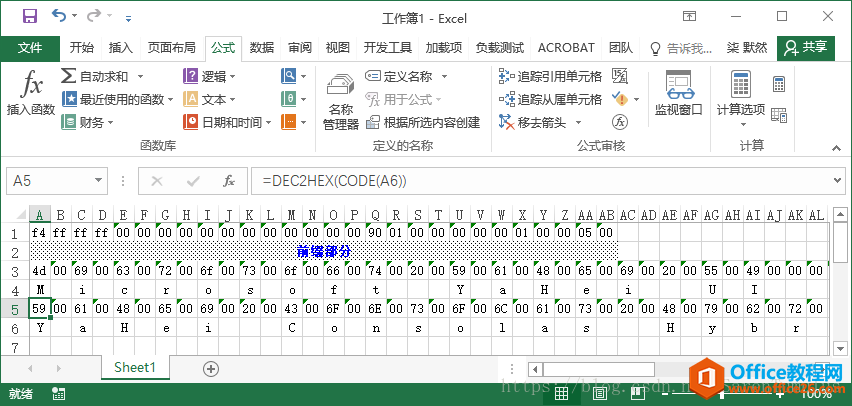Click 移去箭头 remove arrows button
This screenshot has width=852, height=406.
tap(532, 122)
